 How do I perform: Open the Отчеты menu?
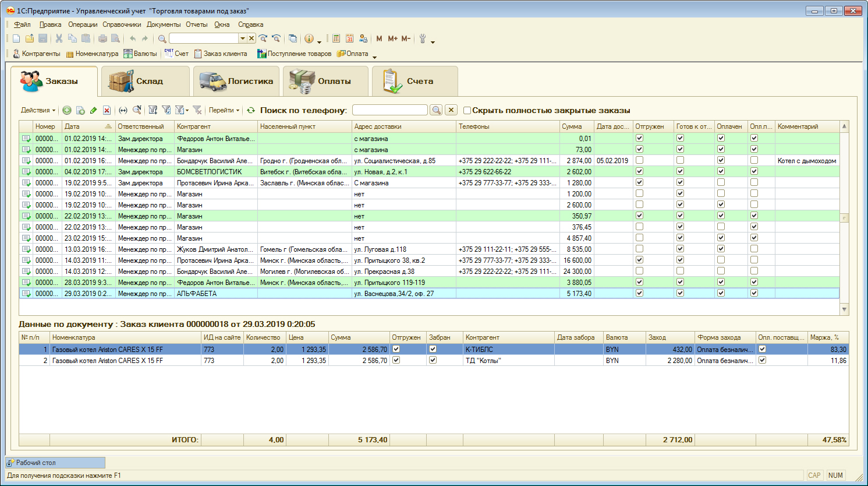[197, 24]
